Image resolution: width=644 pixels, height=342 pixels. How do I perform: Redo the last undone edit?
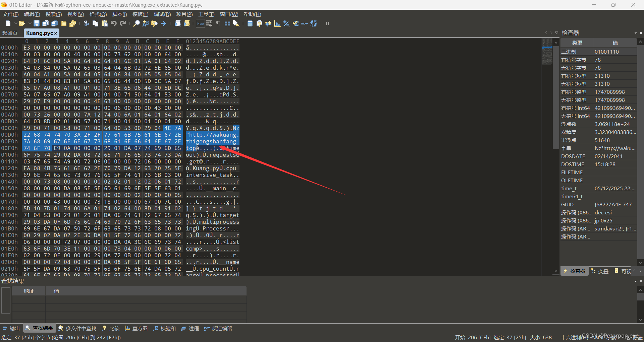[x=123, y=23]
